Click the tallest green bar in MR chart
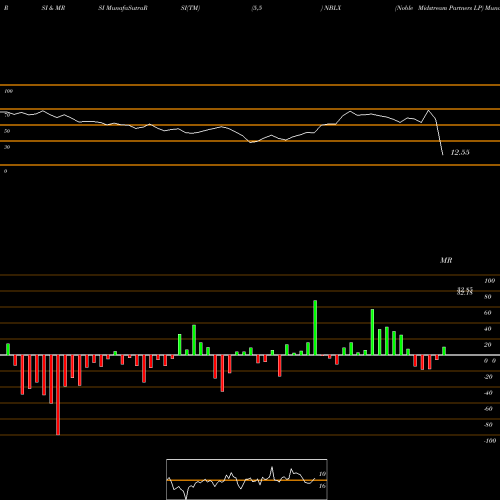 pyautogui.click(x=315, y=328)
